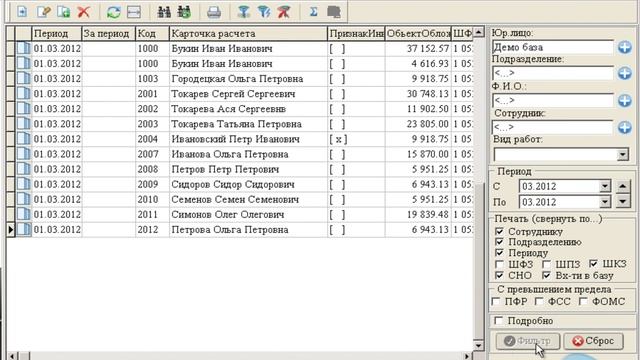Click the plus button beside Ф.И.О. field

coord(624,100)
